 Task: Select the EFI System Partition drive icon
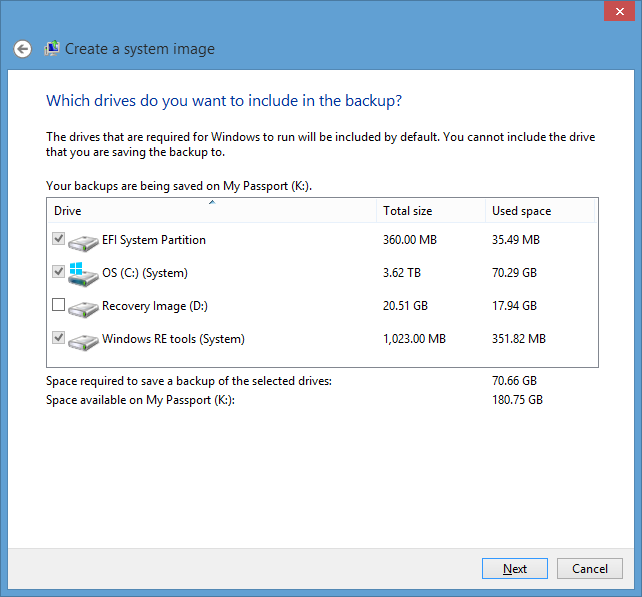click(83, 242)
